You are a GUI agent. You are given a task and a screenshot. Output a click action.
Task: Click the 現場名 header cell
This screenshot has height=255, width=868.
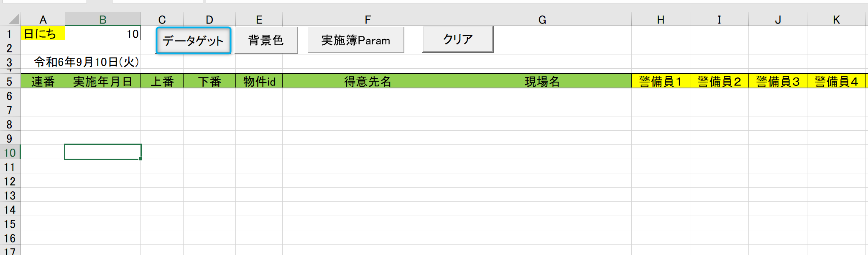click(542, 81)
